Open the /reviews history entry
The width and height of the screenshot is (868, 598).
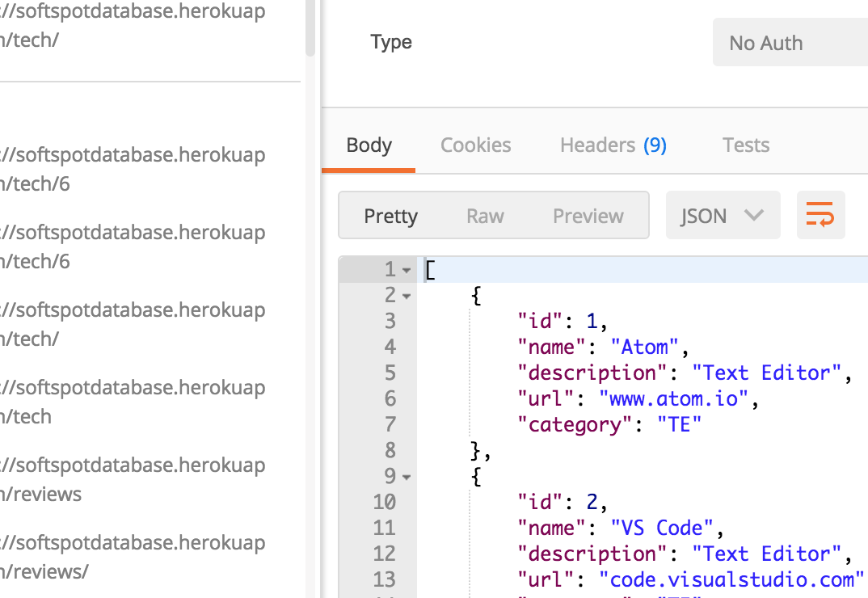[x=133, y=479]
